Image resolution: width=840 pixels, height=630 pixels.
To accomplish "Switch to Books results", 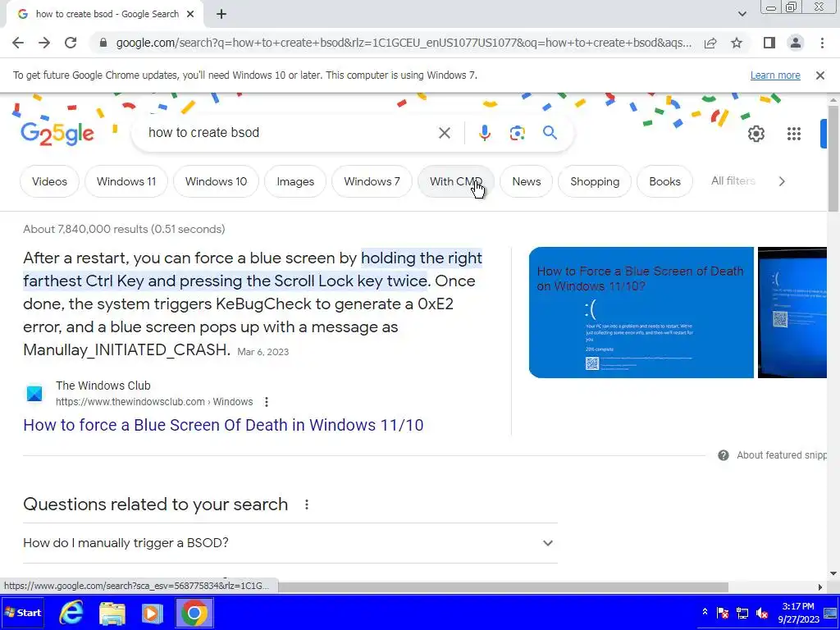I will (664, 181).
